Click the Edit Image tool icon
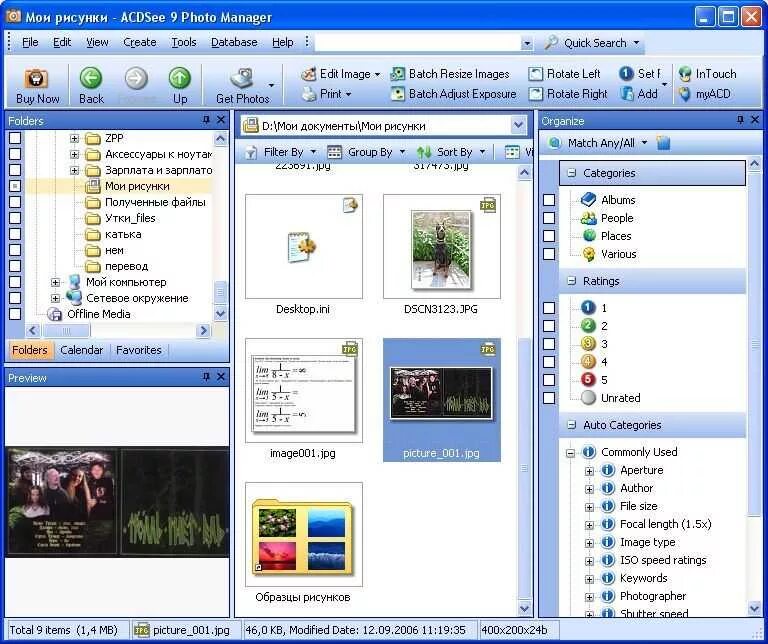This screenshot has height=644, width=768. click(309, 74)
